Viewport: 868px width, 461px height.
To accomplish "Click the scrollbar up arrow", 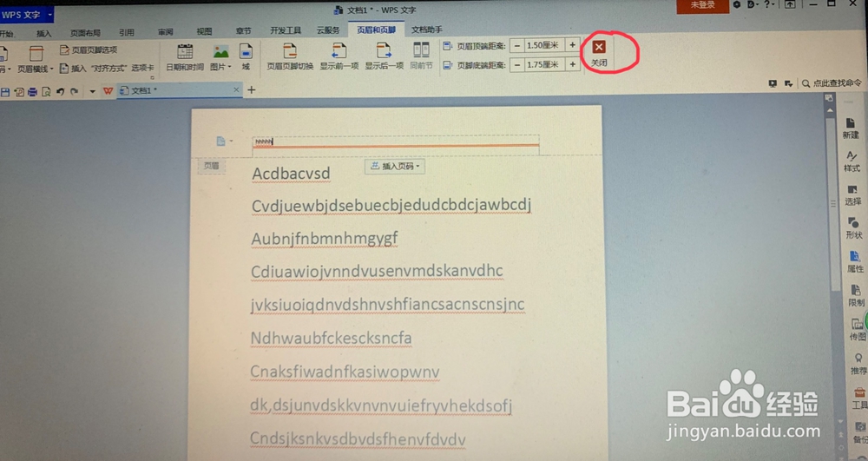I will click(x=830, y=110).
